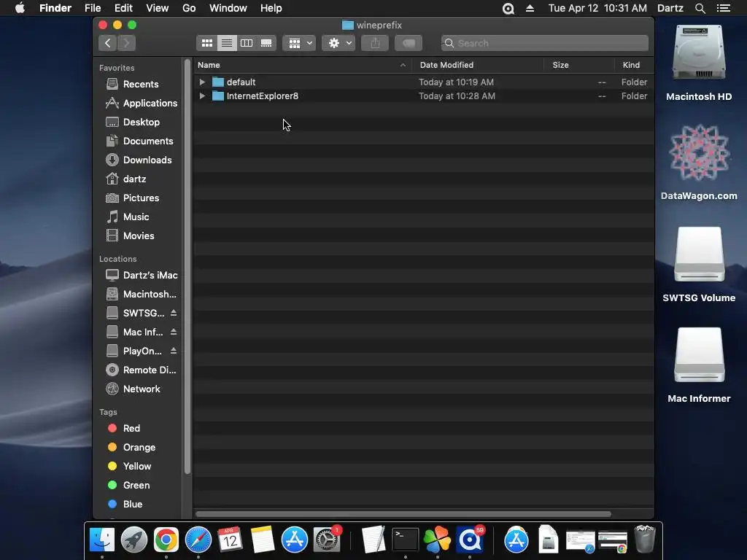The width and height of the screenshot is (747, 560).
Task: Click the sidebar vertical scrollbar
Action: coord(187,267)
